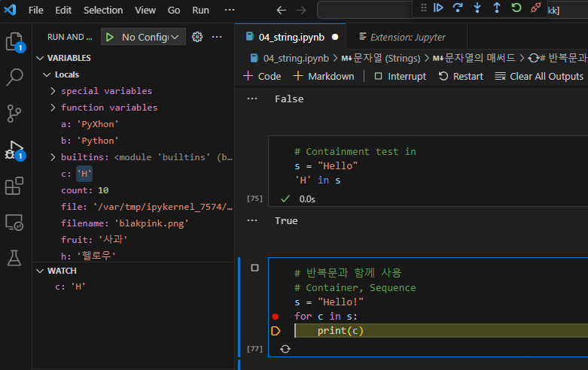Click debug Step Over icon
Screen dimensions: 588x370
(x=458, y=8)
